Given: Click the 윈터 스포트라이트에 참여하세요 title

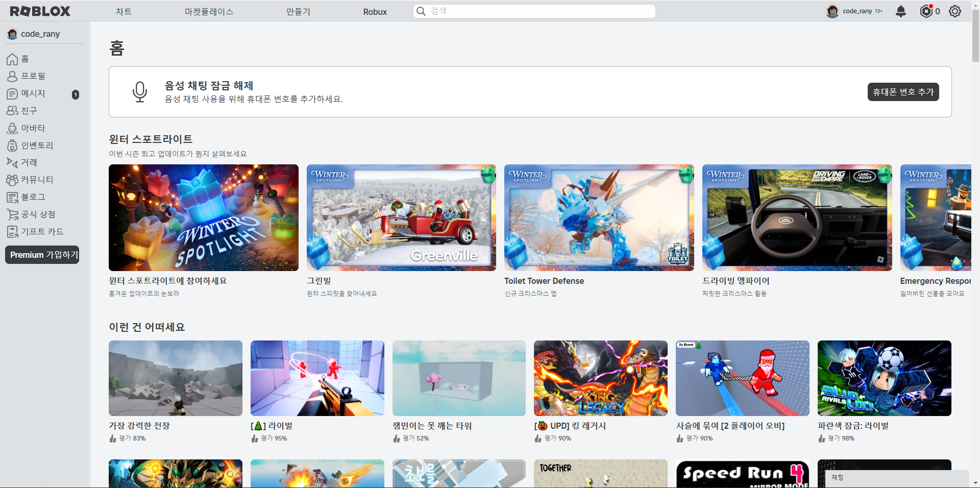Looking at the screenshot, I should 168,281.
